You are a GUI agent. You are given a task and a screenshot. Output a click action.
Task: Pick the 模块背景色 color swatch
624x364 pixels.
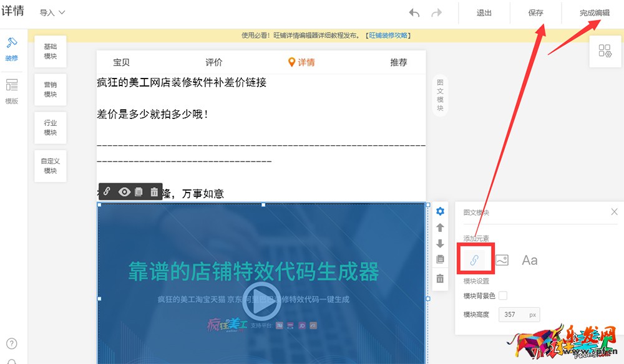503,295
